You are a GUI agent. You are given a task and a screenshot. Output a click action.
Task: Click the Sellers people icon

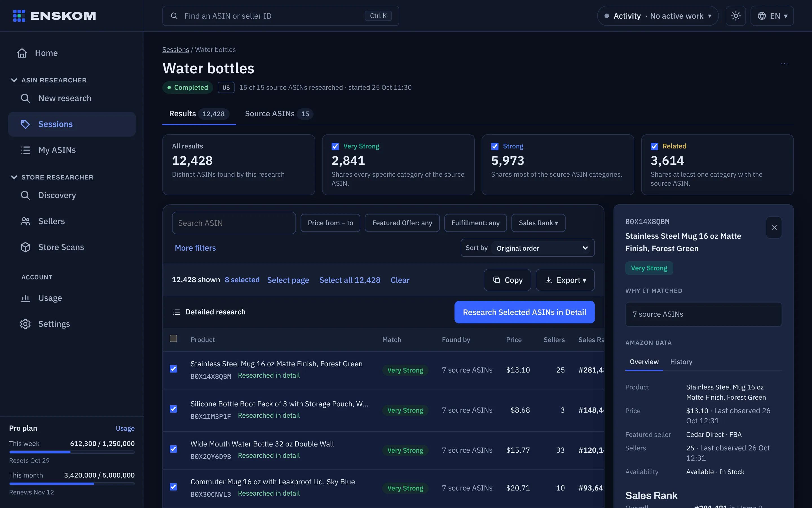point(25,221)
